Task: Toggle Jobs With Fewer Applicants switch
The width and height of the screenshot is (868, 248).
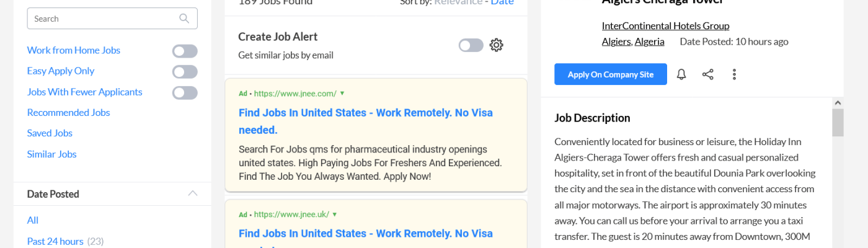Action: pos(185,92)
